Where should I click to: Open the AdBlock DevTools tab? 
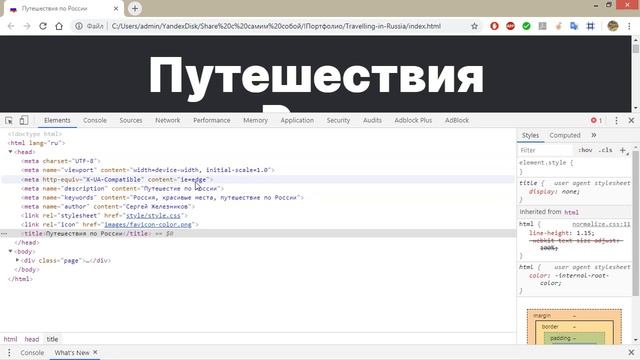(x=457, y=120)
